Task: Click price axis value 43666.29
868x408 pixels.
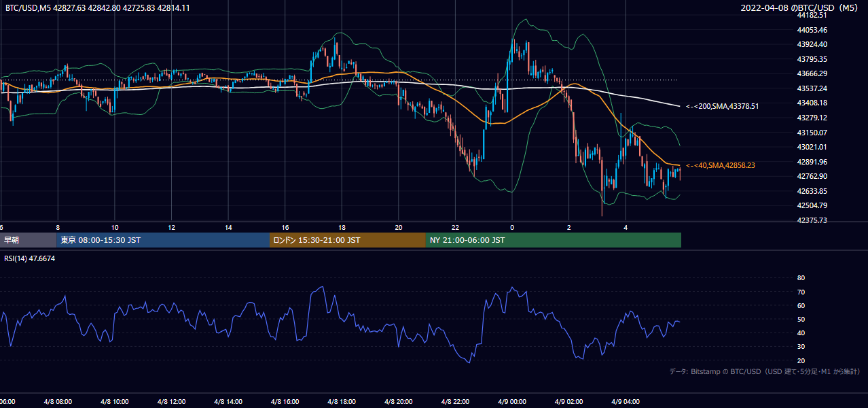Action: pos(812,73)
